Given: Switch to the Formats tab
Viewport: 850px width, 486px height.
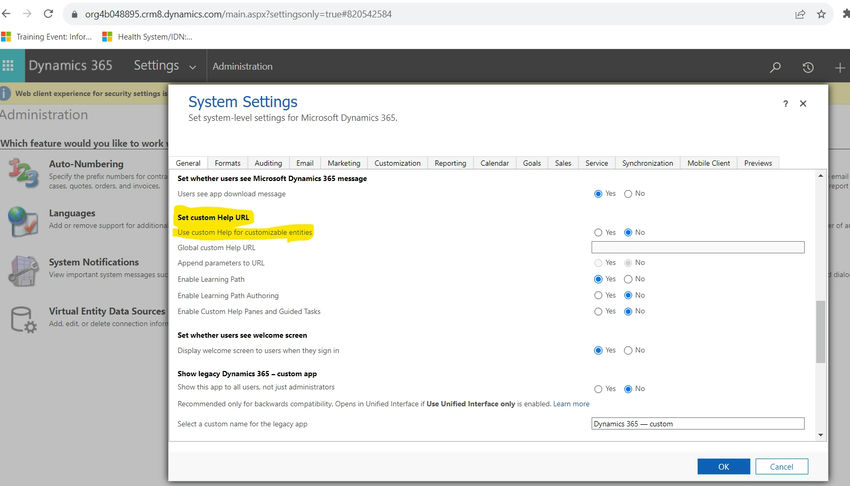Looking at the screenshot, I should coord(227,163).
